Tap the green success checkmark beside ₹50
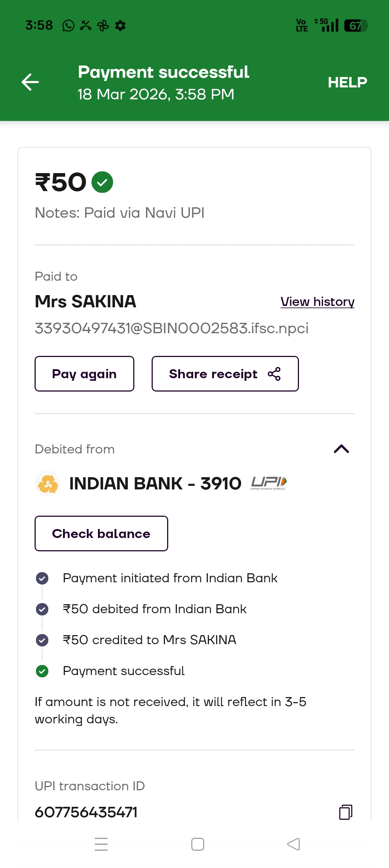The width and height of the screenshot is (389, 868). [102, 182]
